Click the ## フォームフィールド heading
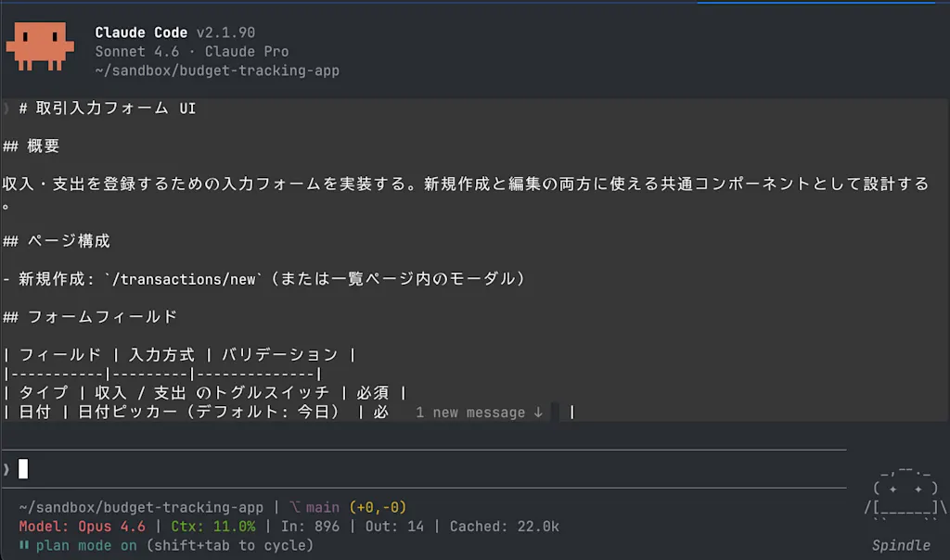Viewport: 950px width, 560px height. coord(90,317)
